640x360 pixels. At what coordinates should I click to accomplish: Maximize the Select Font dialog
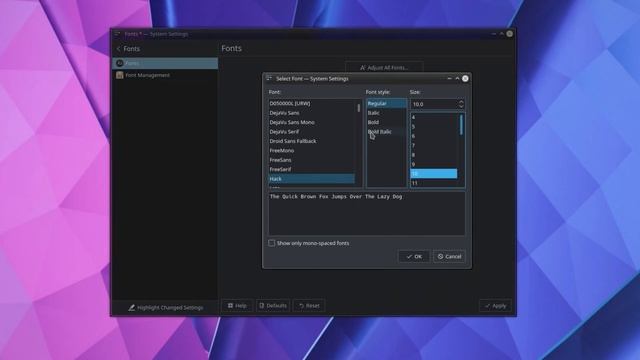[457, 78]
